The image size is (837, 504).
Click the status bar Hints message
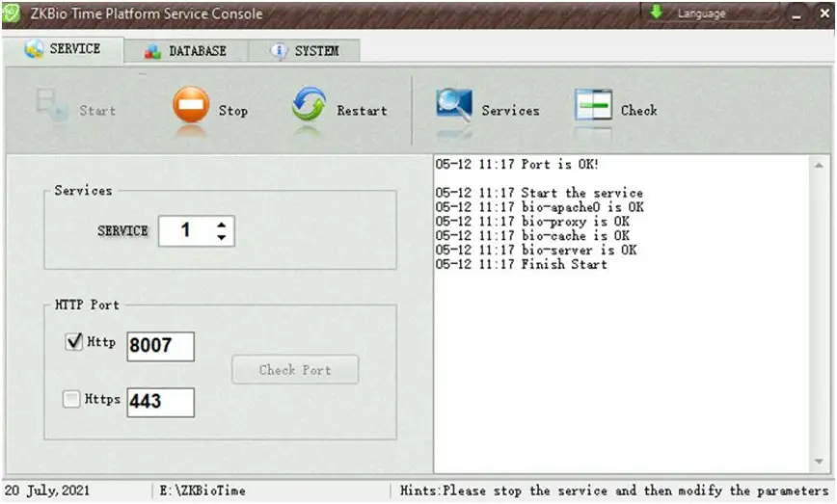[x=614, y=491]
